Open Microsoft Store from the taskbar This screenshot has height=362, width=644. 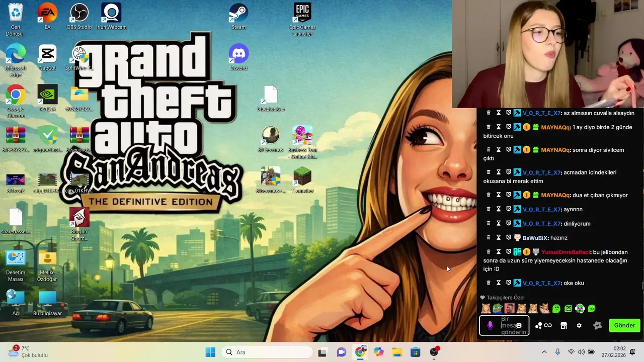[x=415, y=352]
